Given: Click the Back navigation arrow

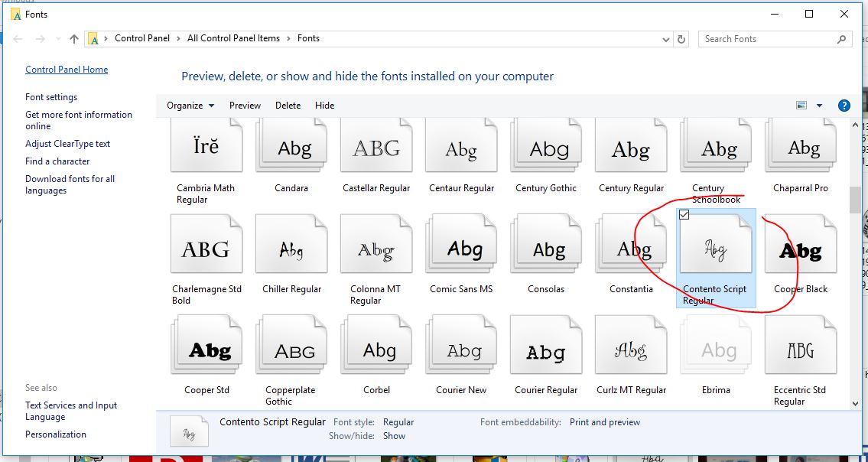Looking at the screenshot, I should tap(18, 39).
